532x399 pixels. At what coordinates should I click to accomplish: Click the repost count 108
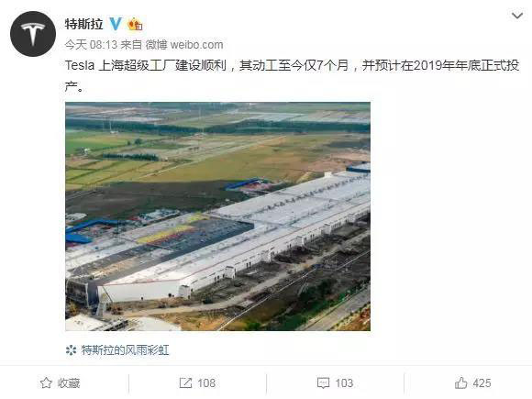[x=206, y=383]
